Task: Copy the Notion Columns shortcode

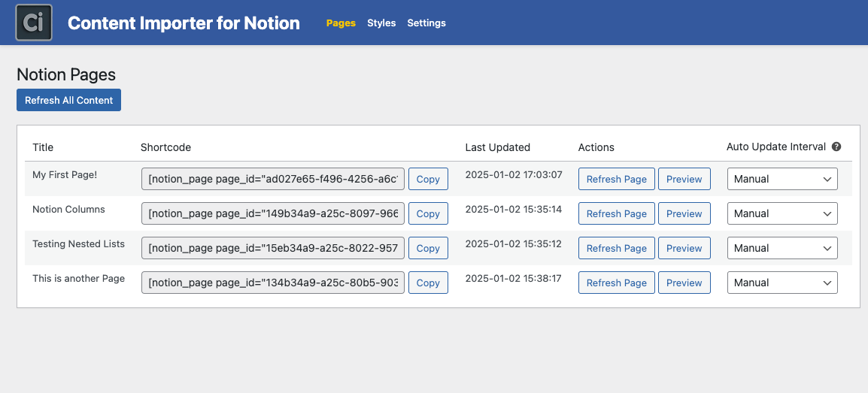Action: (428, 213)
